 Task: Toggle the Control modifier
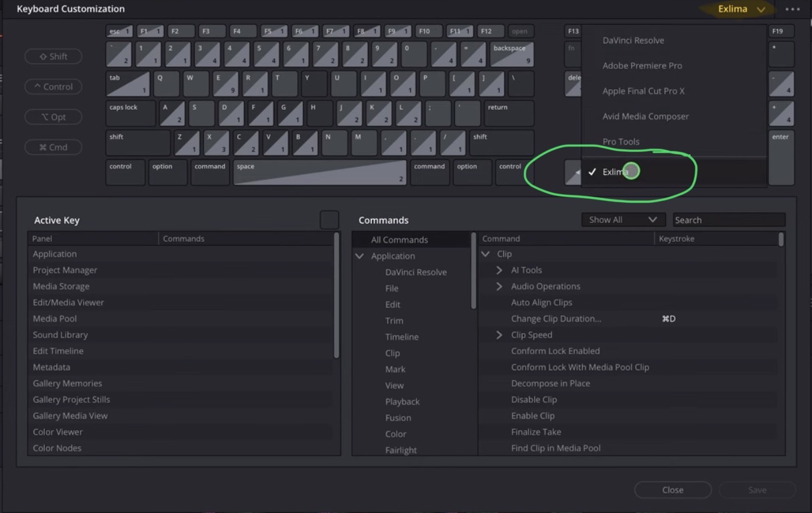point(53,86)
